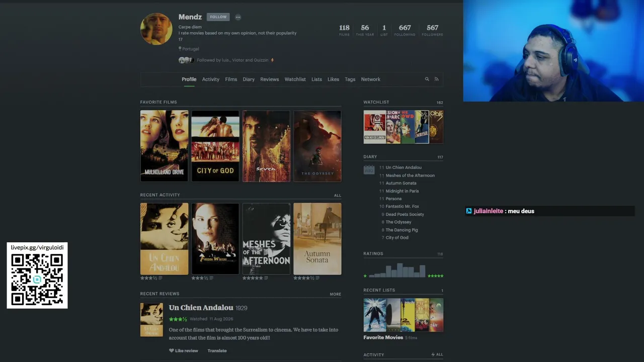Click the search magnifier icon in profile nav
This screenshot has width=644, height=362.
427,79
